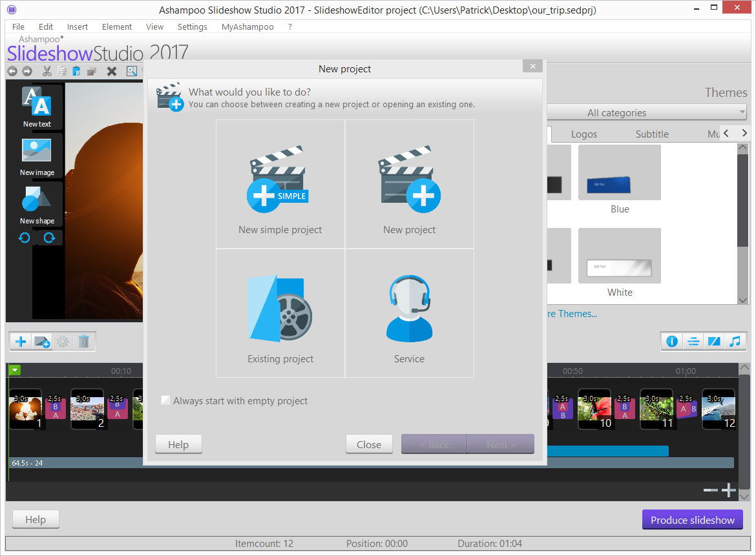Click themes list scroll up arrow
The width and height of the screenshot is (756, 556).
click(743, 147)
